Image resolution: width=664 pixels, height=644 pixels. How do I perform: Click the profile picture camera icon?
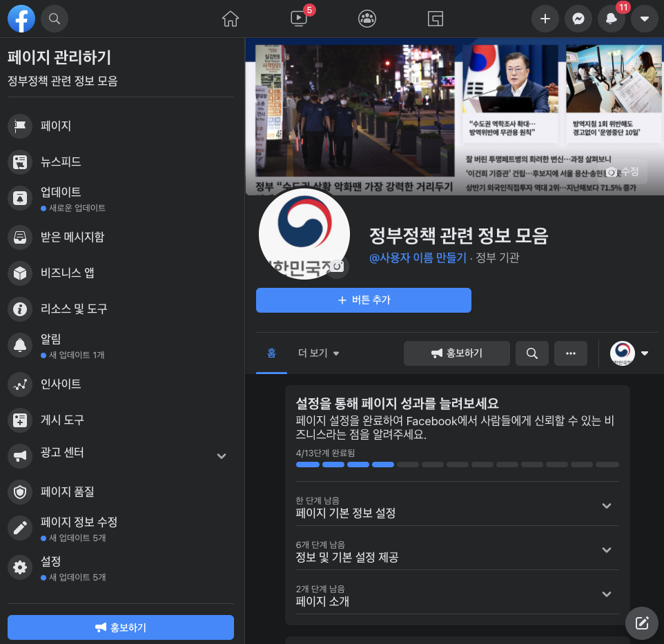(x=338, y=266)
